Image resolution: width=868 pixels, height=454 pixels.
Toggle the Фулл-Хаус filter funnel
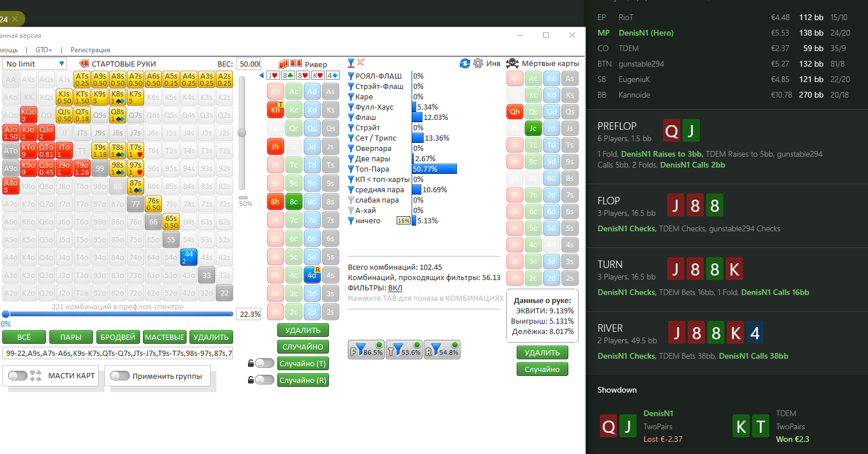click(351, 107)
